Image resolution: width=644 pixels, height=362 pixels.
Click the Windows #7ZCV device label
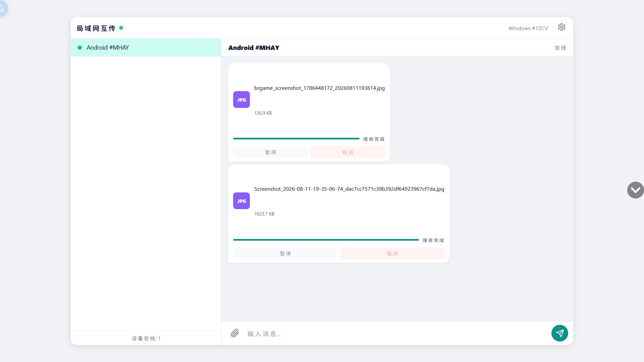(528, 28)
